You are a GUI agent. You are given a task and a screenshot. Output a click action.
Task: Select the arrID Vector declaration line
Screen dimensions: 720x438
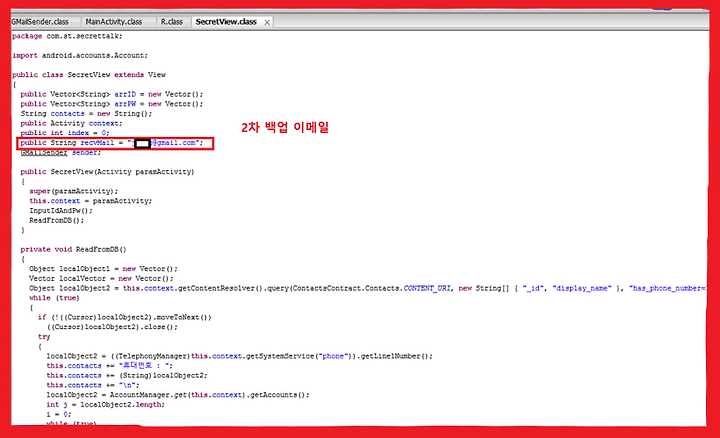[x=112, y=94]
